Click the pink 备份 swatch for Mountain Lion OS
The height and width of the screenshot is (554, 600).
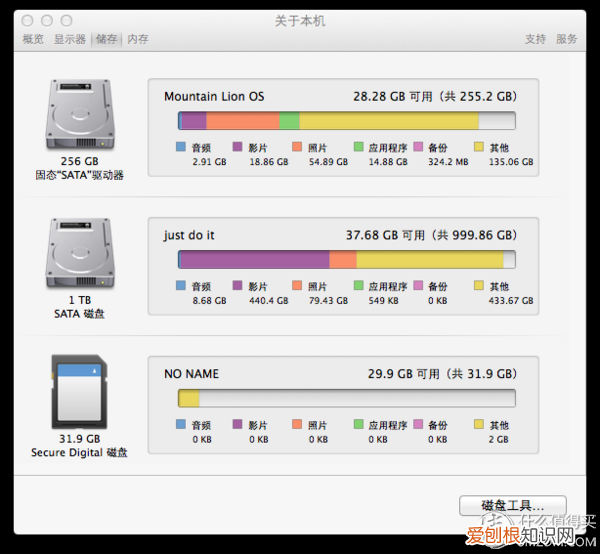click(x=418, y=147)
